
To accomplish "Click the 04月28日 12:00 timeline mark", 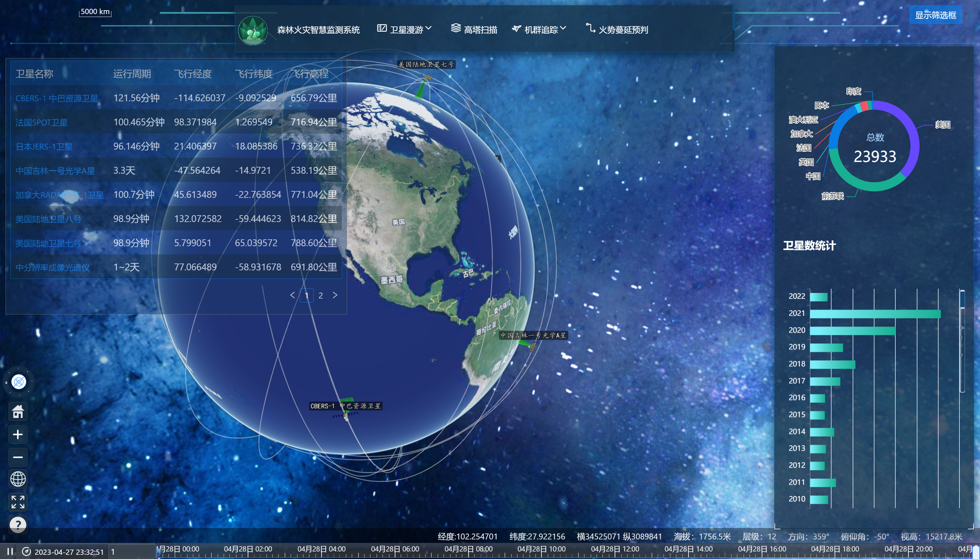I will (615, 549).
